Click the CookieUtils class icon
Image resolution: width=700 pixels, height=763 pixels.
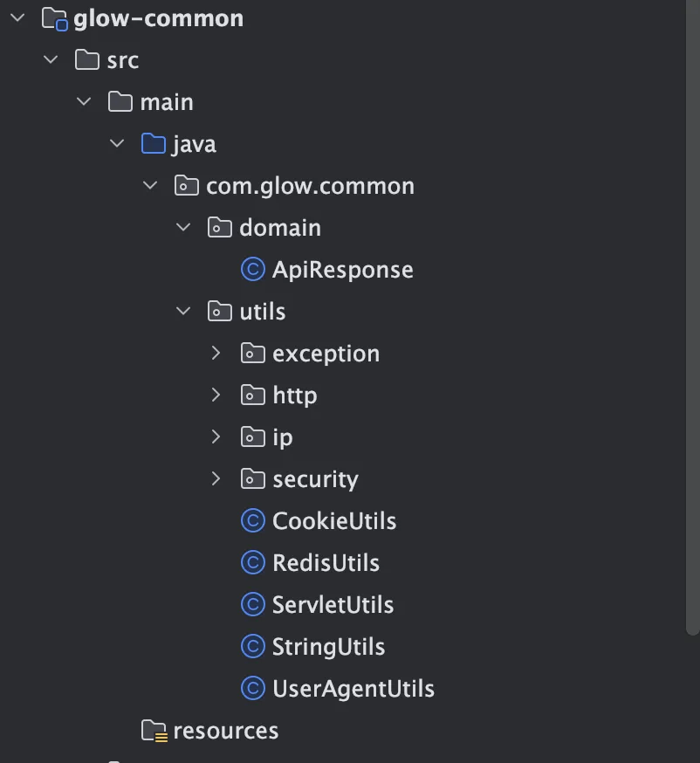point(252,521)
